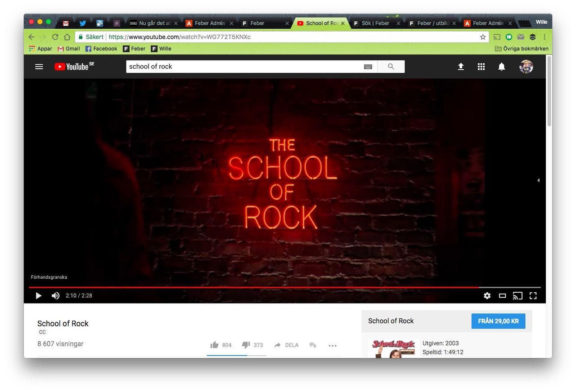
Task: Click the like/dislike ratio bar
Action: [x=237, y=355]
